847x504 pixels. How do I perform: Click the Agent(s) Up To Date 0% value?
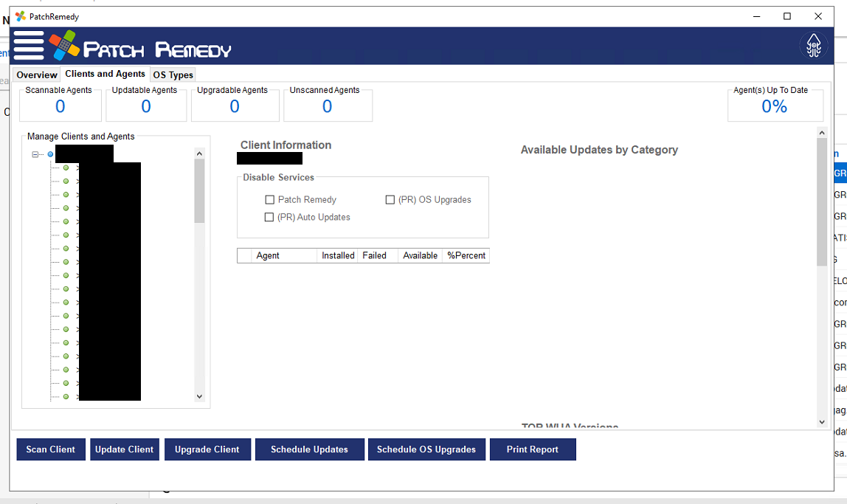[x=774, y=106]
